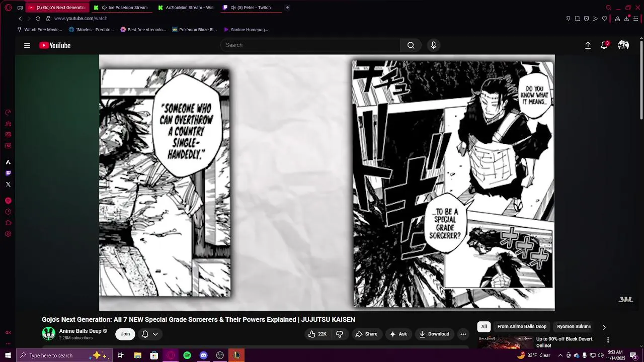Expand notification bell subscription dropdown

(x=150, y=334)
